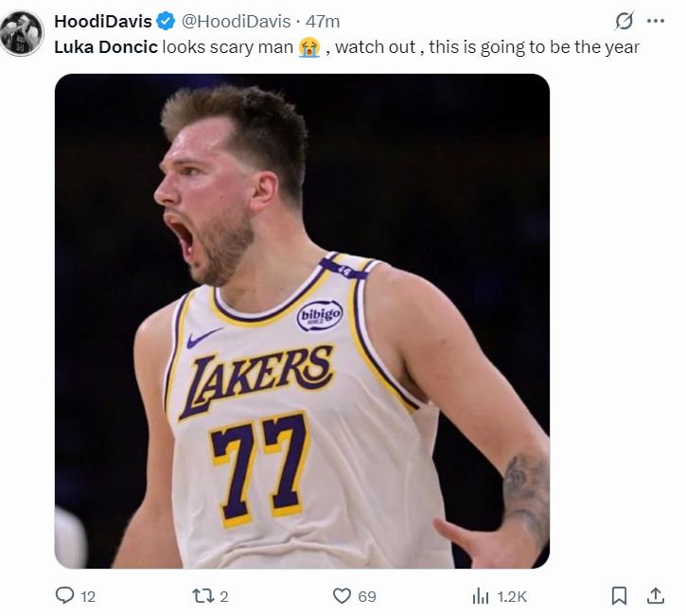Click the crying emoji in tweet text
The height and width of the screenshot is (616, 686).
tap(308, 46)
